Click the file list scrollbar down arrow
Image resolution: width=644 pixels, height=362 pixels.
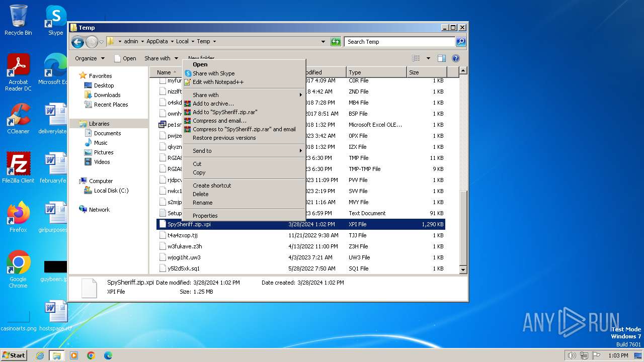[x=463, y=270]
